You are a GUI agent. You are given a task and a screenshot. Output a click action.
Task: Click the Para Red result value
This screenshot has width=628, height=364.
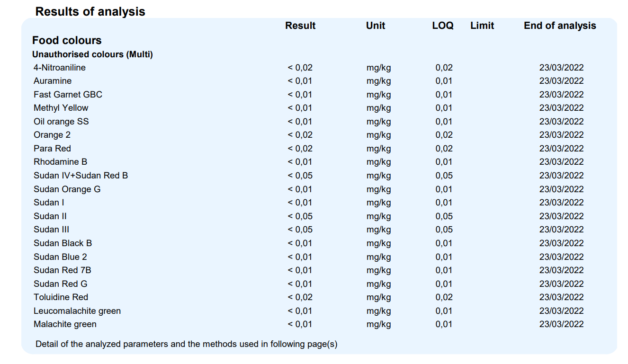(x=300, y=149)
